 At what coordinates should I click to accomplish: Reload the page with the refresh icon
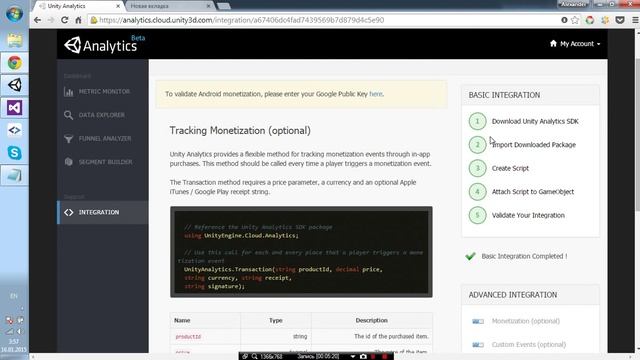(x=64, y=20)
